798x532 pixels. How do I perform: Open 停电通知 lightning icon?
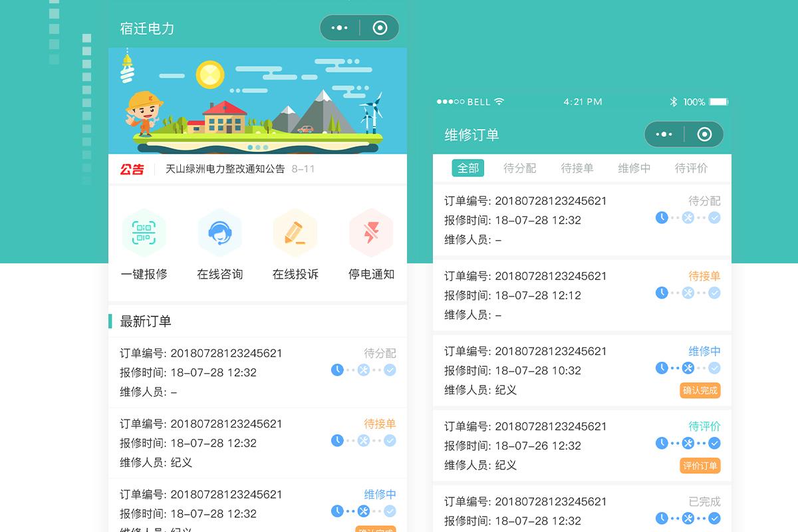click(x=371, y=233)
